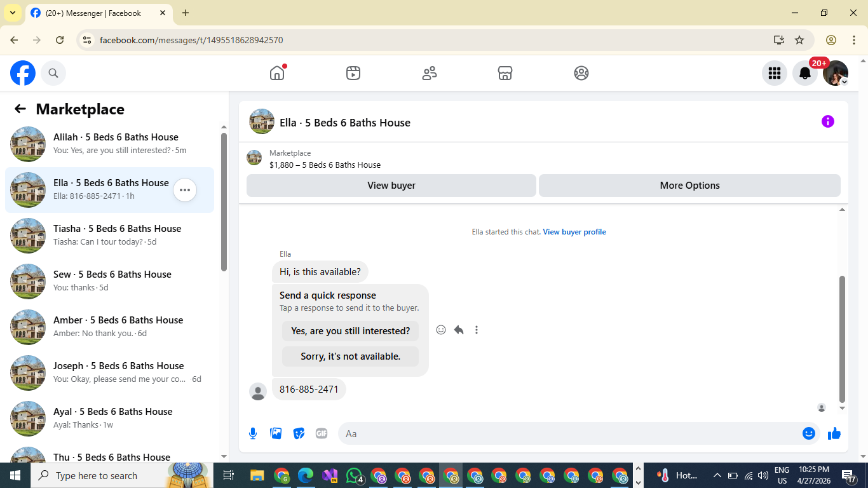Screen dimensions: 868x488
Task: View site information icon in address bar
Action: [87, 40]
